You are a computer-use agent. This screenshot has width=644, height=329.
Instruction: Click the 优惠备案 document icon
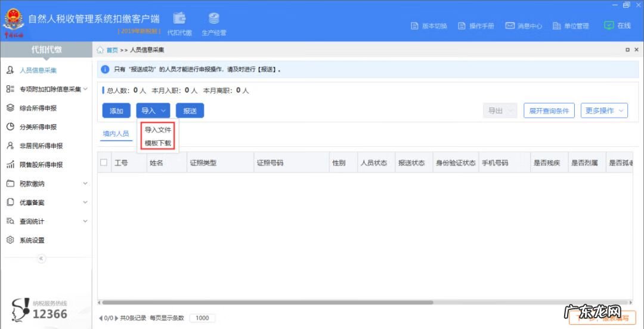pos(11,202)
